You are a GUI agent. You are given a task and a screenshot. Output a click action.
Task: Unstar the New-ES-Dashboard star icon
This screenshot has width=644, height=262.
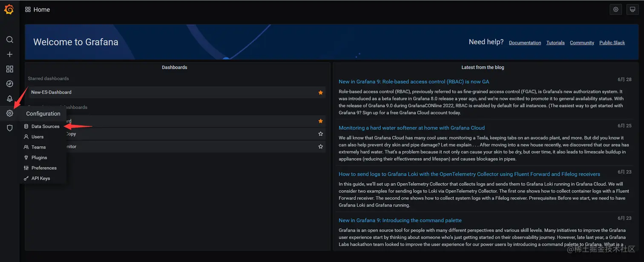(x=320, y=92)
